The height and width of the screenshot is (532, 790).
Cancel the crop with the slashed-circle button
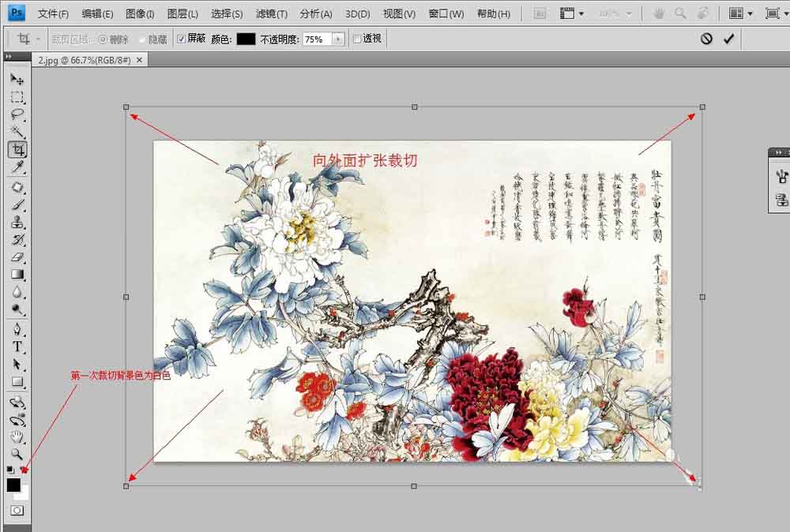708,38
